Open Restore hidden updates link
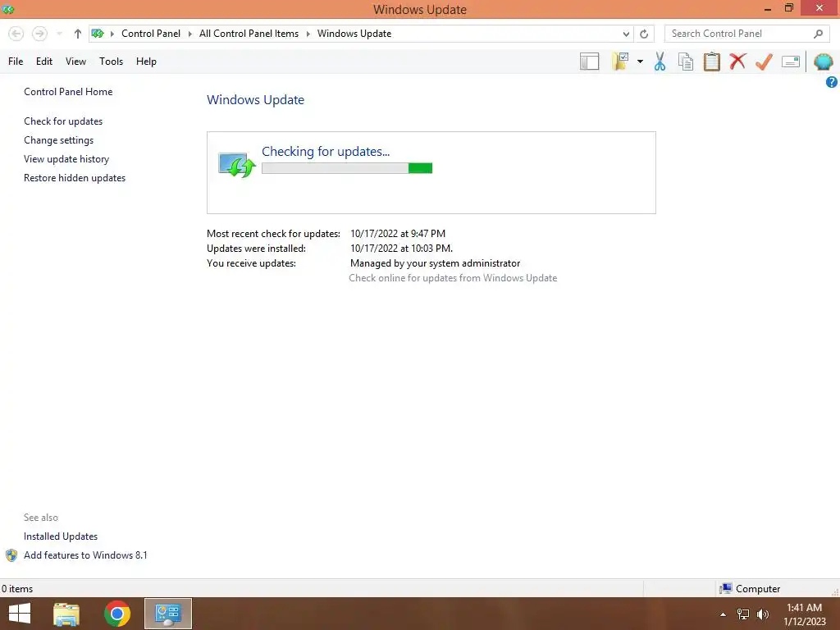The image size is (840, 630). click(75, 178)
